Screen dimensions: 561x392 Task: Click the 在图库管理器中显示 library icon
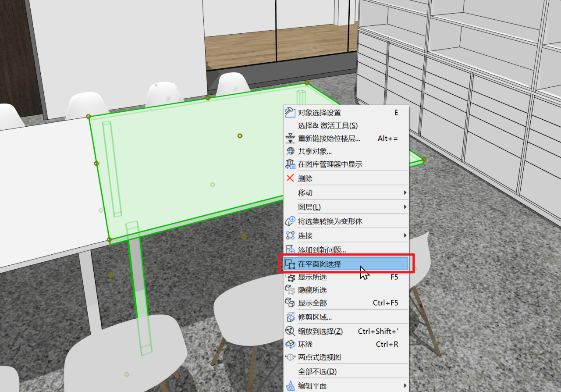(x=290, y=164)
